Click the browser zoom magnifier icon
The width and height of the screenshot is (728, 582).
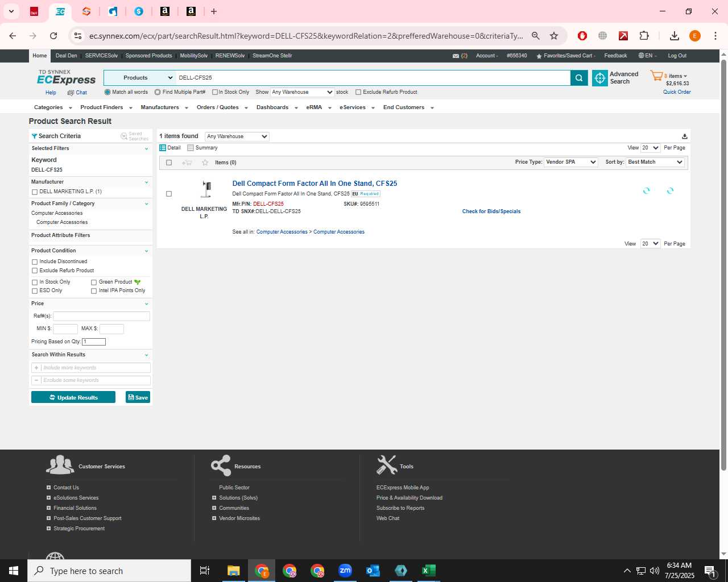click(535, 36)
